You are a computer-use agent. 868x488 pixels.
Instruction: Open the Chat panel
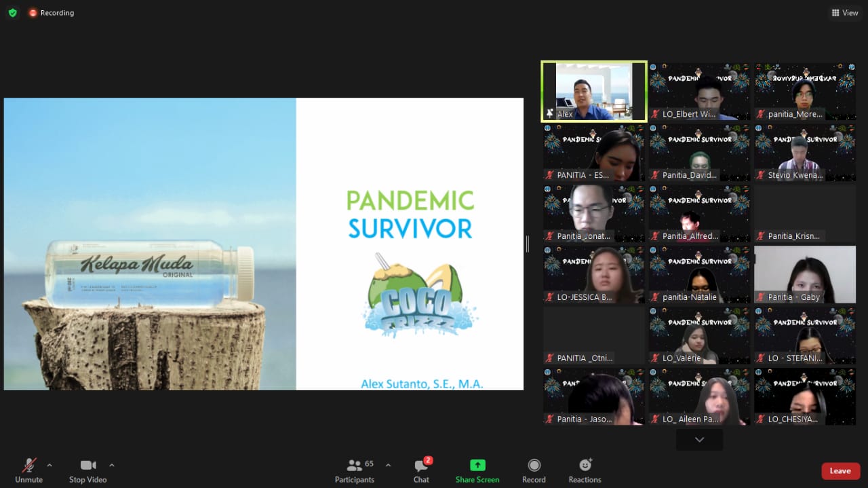pyautogui.click(x=422, y=470)
